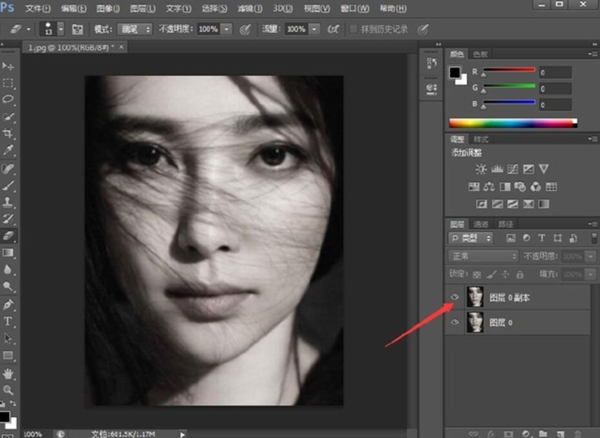Click the Brightness/Contrast adjustment button
The image size is (600, 438).
pos(481,169)
